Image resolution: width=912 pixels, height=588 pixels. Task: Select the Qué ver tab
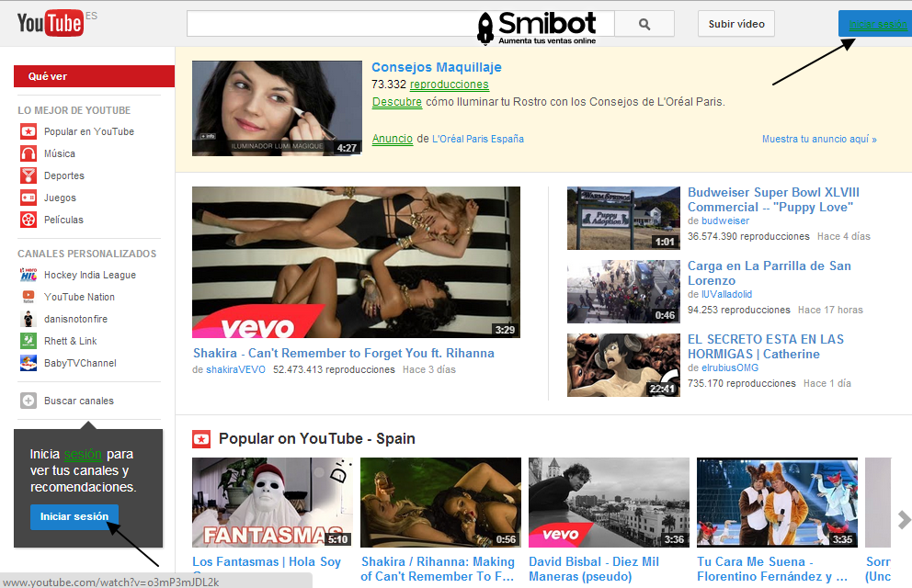(94, 76)
